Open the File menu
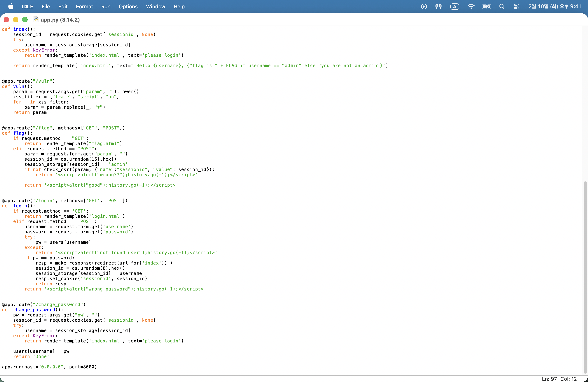Image resolution: width=588 pixels, height=382 pixels. point(45,6)
